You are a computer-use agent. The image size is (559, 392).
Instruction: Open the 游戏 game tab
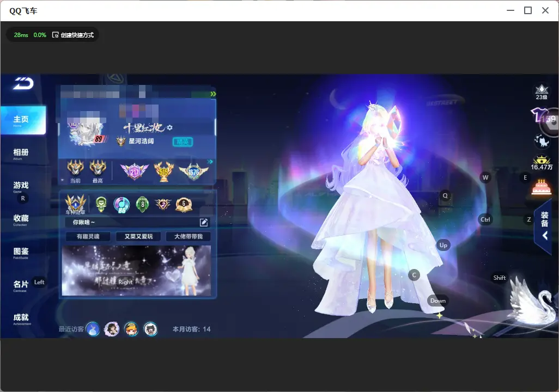pyautogui.click(x=21, y=186)
